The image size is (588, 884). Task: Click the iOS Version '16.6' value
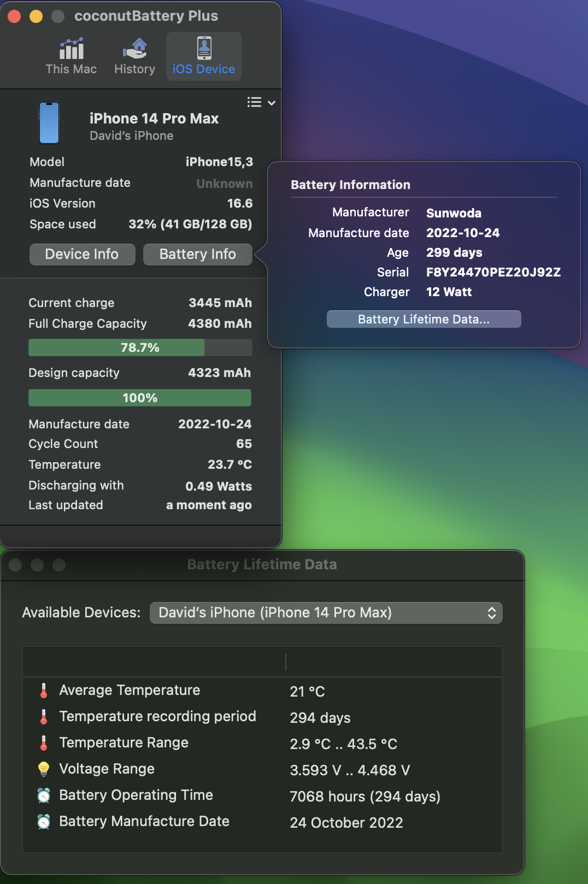coord(240,203)
